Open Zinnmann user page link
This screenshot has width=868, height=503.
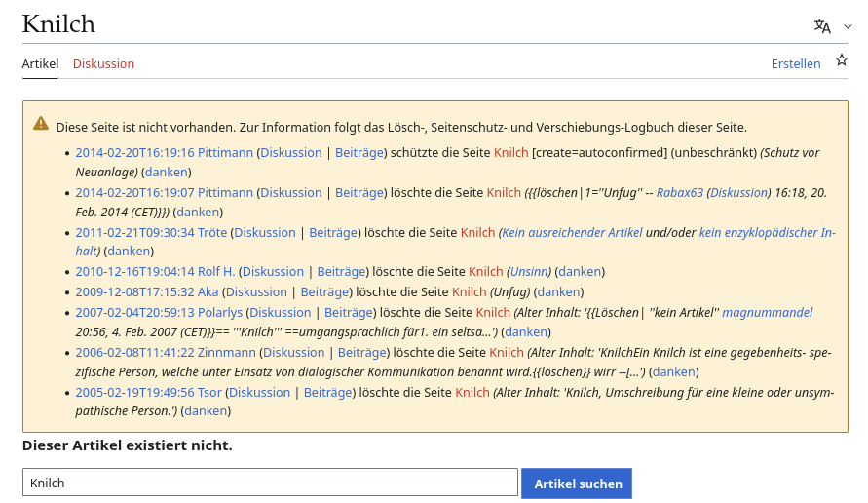click(x=226, y=352)
